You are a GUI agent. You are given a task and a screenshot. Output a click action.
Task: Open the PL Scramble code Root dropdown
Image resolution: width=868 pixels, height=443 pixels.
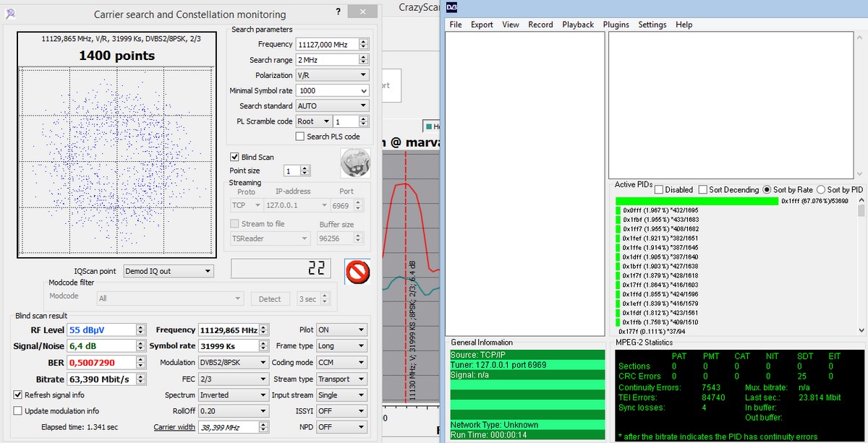click(x=313, y=121)
